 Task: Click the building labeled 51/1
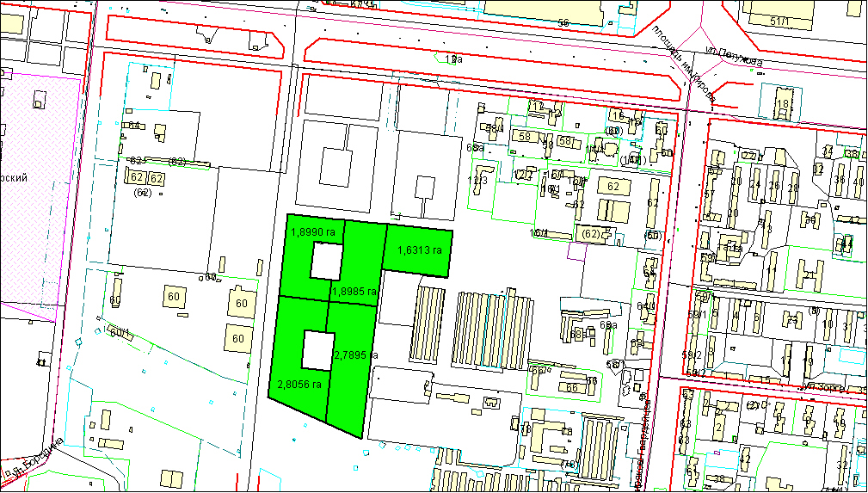[x=781, y=18]
